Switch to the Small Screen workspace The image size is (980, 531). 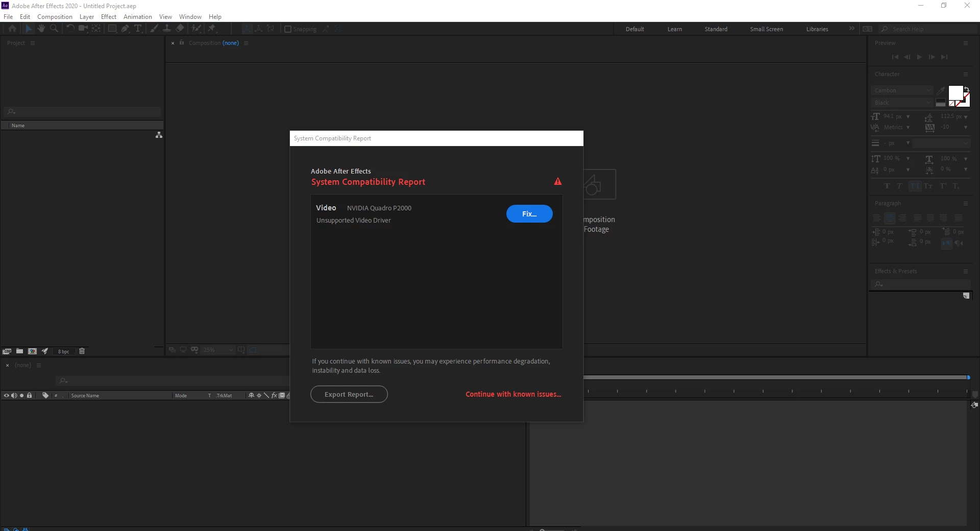(x=766, y=29)
